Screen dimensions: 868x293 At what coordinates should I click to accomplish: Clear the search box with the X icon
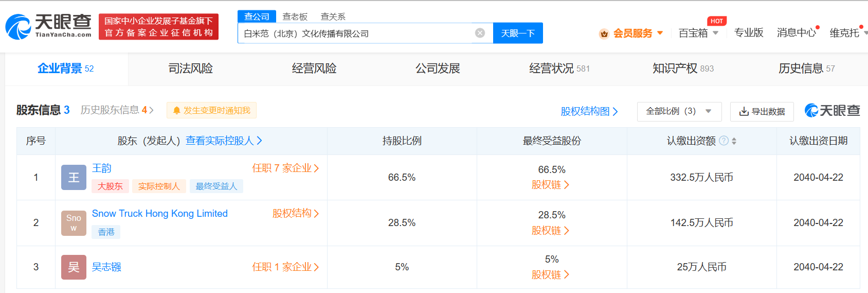[x=480, y=33]
